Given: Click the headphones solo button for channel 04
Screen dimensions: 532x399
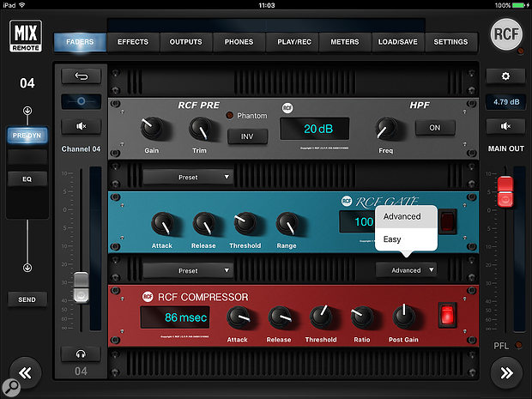Looking at the screenshot, I should click(x=81, y=354).
